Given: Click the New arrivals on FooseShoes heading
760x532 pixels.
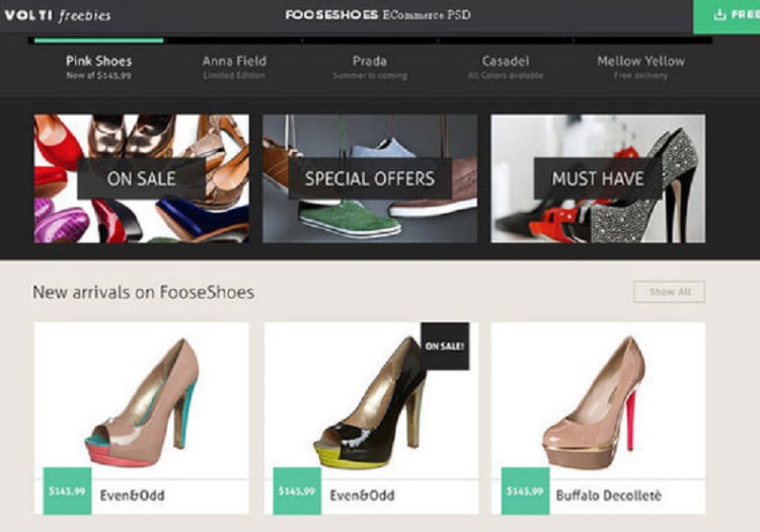Looking at the screenshot, I should point(143,293).
